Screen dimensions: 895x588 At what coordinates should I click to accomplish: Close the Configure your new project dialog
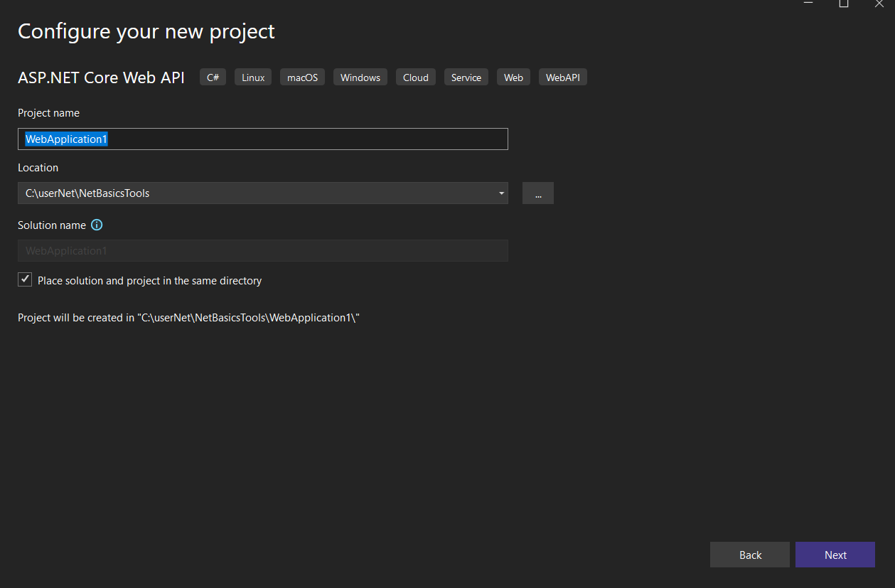tap(879, 4)
